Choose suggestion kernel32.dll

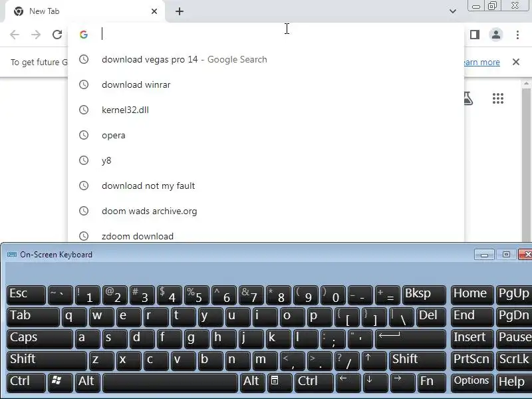265,110
